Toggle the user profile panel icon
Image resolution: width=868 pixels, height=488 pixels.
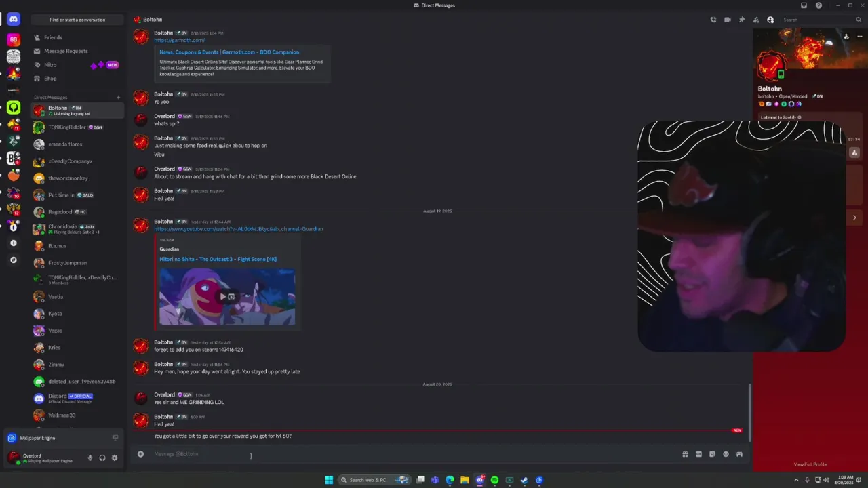770,20
